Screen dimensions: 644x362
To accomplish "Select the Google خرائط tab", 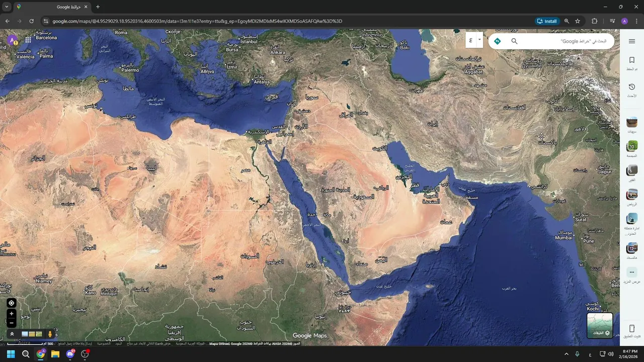I will [51, 7].
